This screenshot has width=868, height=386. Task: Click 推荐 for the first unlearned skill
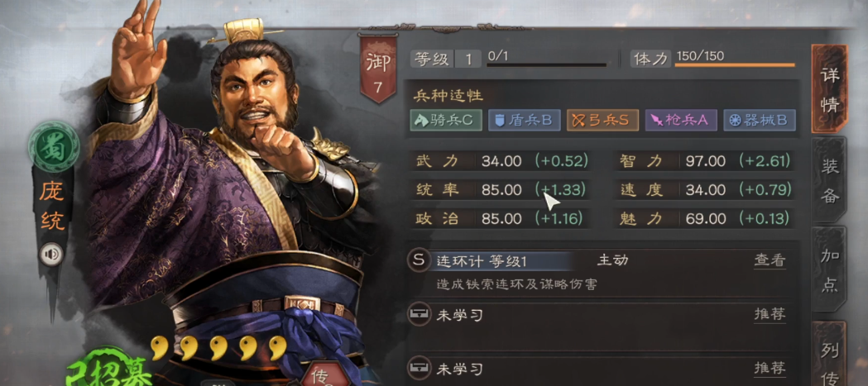coord(770,315)
